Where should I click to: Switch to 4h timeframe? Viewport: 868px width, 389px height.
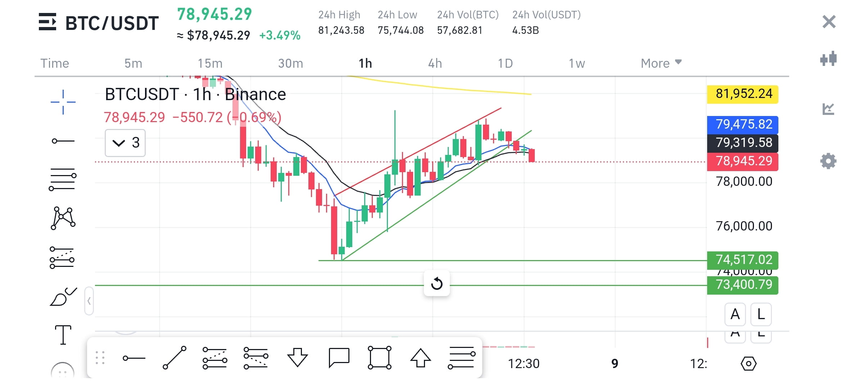[435, 63]
